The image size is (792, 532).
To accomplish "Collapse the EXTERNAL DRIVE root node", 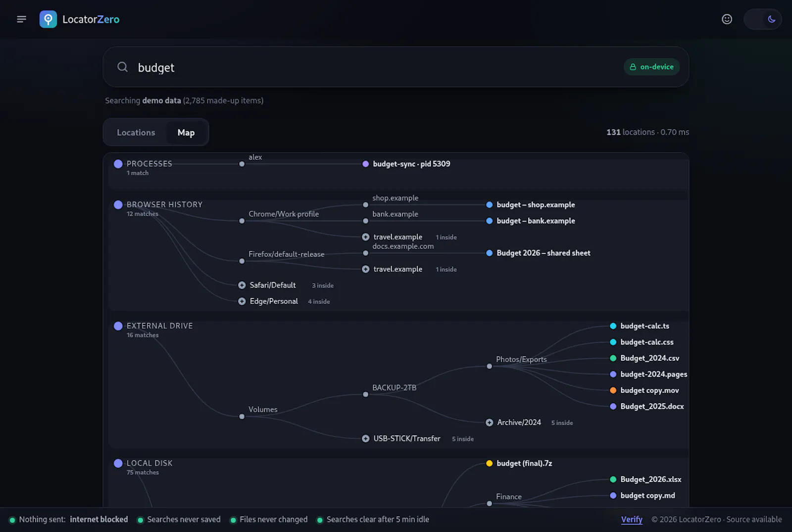I will click(x=118, y=326).
